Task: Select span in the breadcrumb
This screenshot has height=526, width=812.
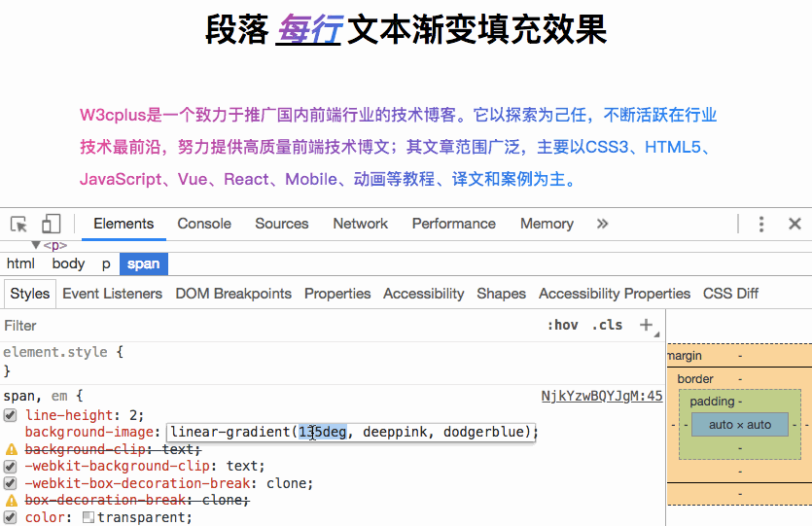Action: tap(144, 264)
